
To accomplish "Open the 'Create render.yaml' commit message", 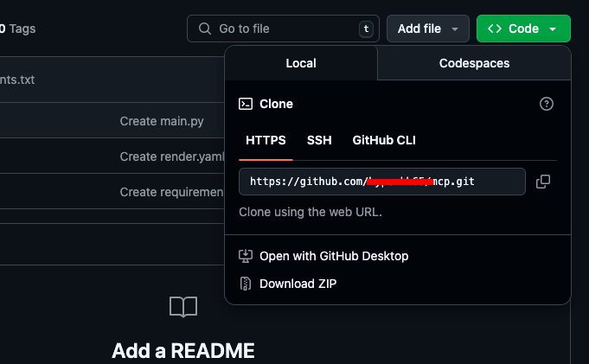I will [x=171, y=156].
